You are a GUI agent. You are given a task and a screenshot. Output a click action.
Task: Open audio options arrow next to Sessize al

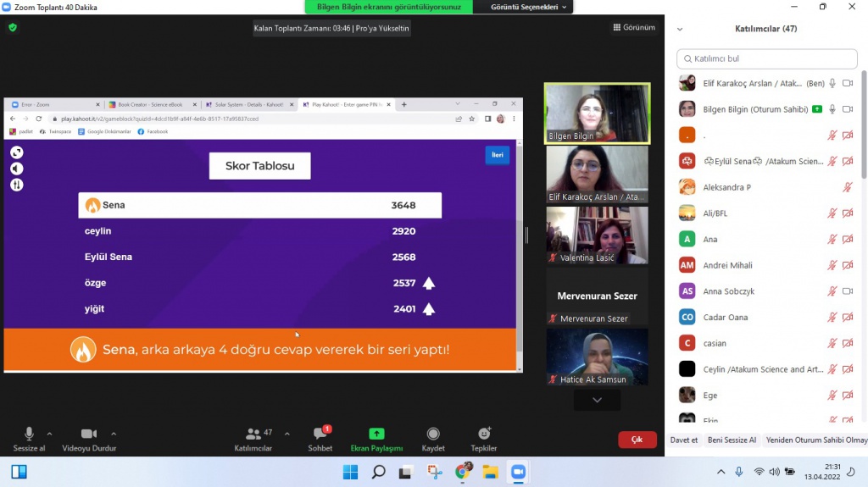coord(49,434)
